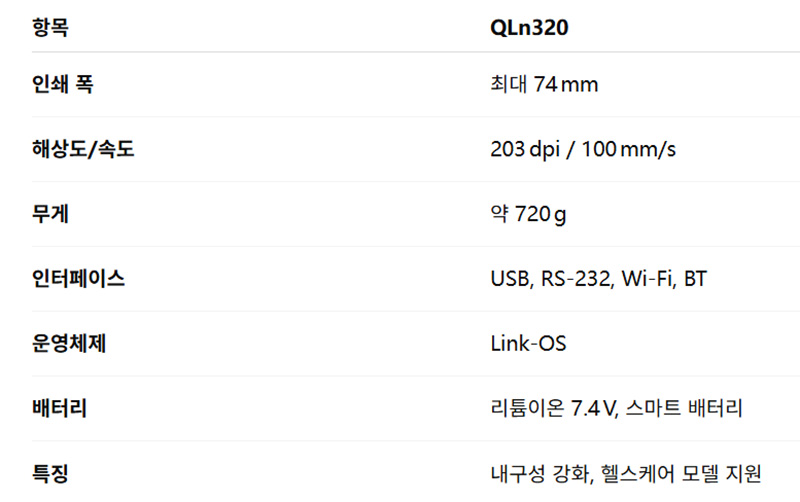800x502 pixels.
Task: Click the QLn320 column header
Action: click(x=529, y=28)
